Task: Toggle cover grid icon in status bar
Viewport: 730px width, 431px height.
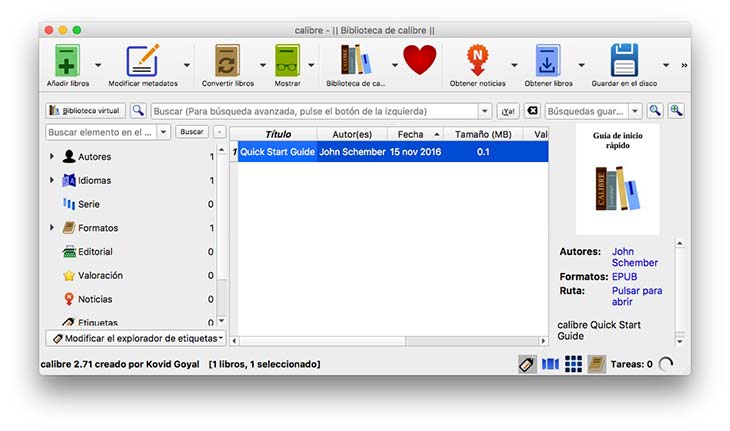Action: (573, 364)
